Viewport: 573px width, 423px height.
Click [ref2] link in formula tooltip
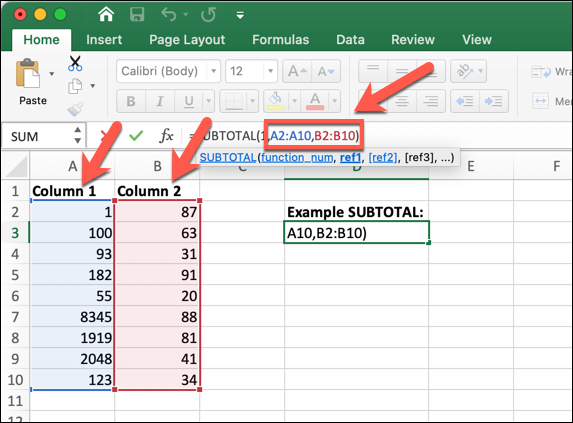pyautogui.click(x=383, y=157)
